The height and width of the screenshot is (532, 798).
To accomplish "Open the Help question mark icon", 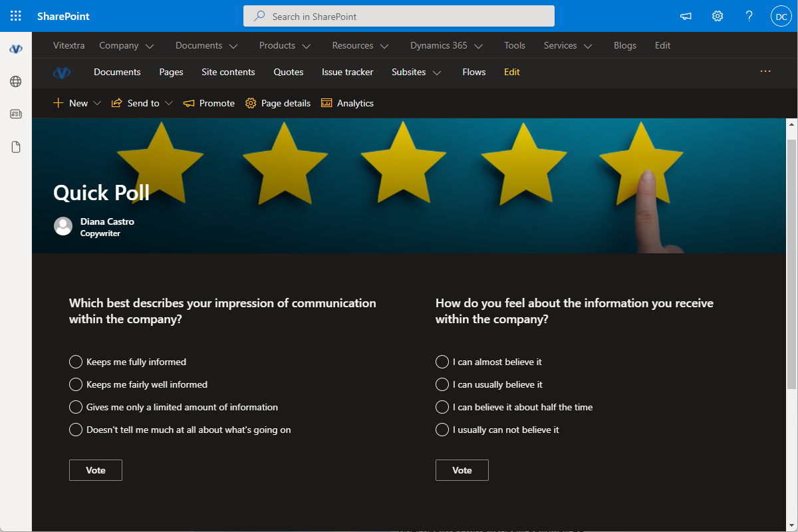I will (x=749, y=16).
